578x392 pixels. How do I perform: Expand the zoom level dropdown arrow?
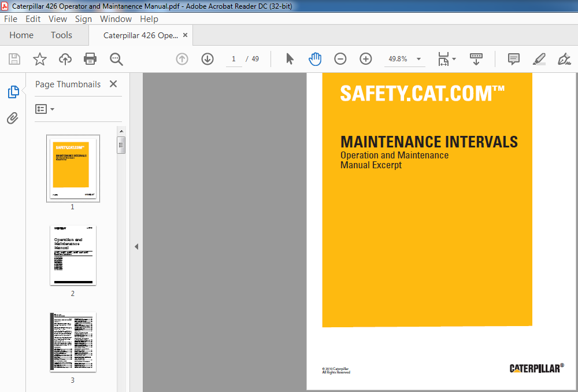tap(418, 59)
